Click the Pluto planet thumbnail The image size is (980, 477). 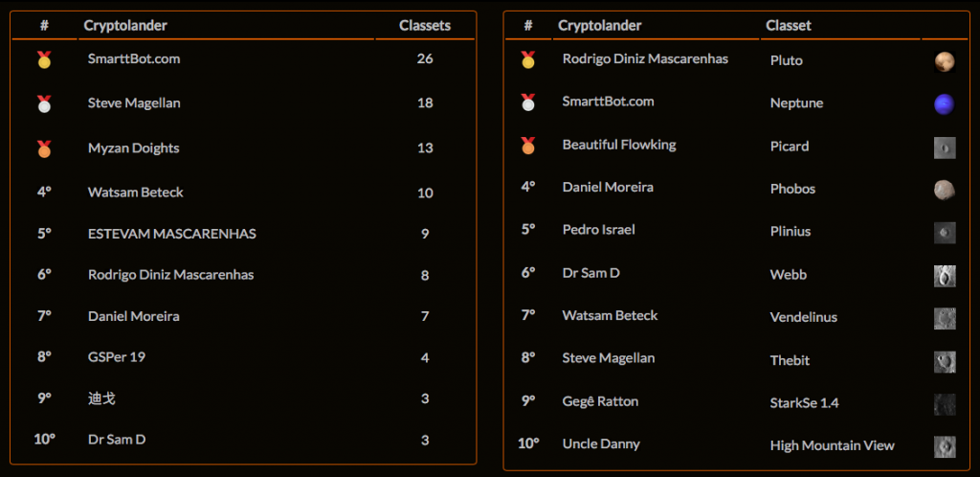tap(945, 61)
